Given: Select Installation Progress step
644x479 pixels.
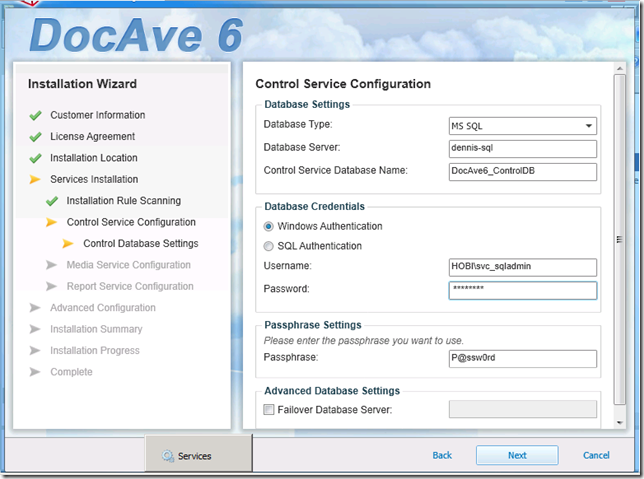Looking at the screenshot, I should coord(95,350).
